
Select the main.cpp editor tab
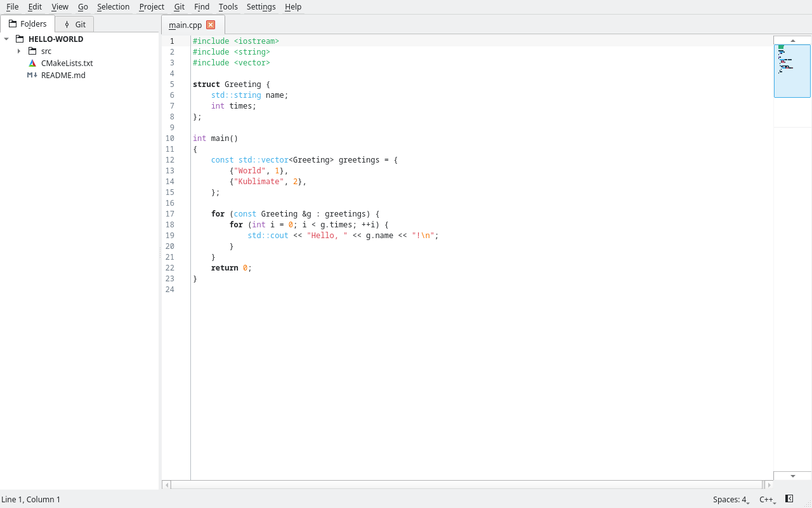(x=193, y=25)
